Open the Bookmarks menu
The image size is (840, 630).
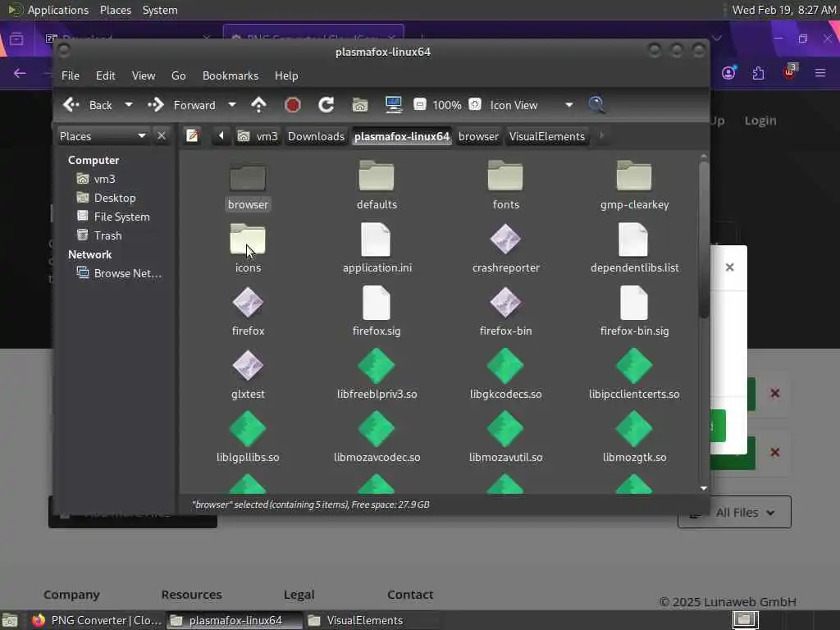(231, 75)
